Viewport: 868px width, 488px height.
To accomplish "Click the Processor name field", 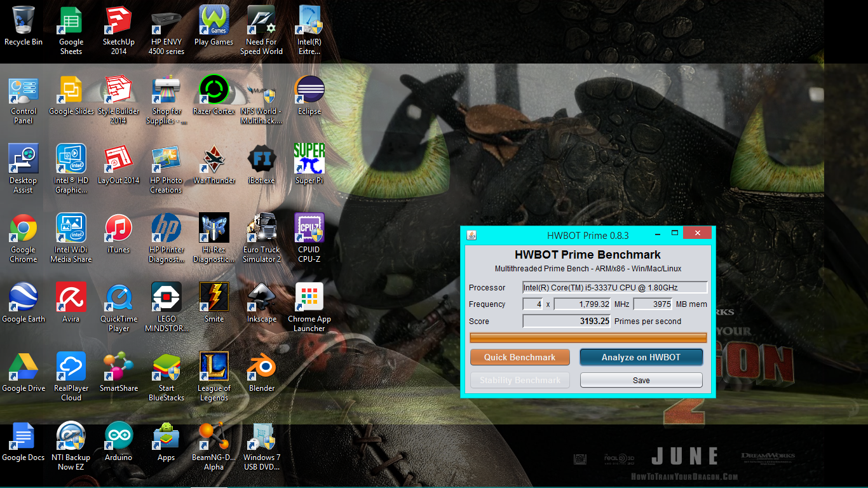I will [614, 287].
